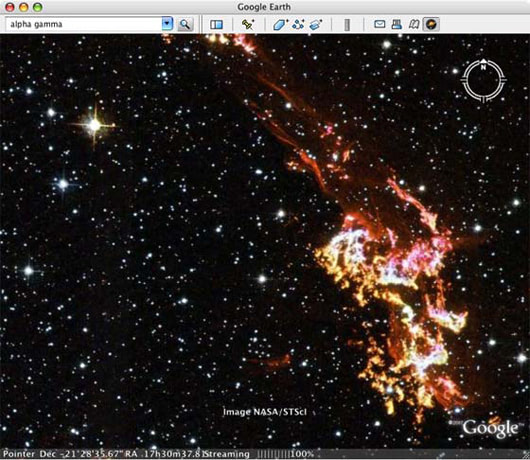Click the Dec coordinate readout in the status bar

click(80, 454)
